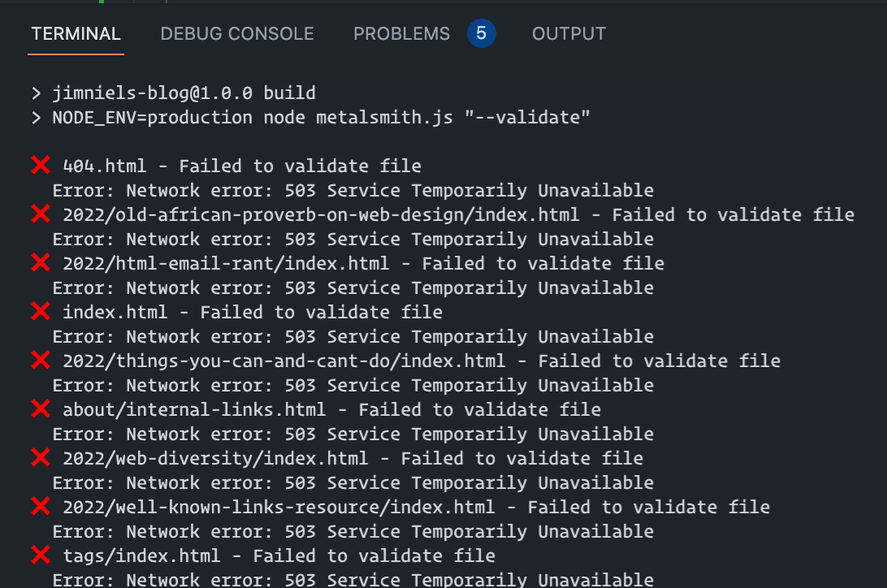Click the error icon beside about/internal-links.html
The width and height of the screenshot is (887, 588).
(41, 409)
